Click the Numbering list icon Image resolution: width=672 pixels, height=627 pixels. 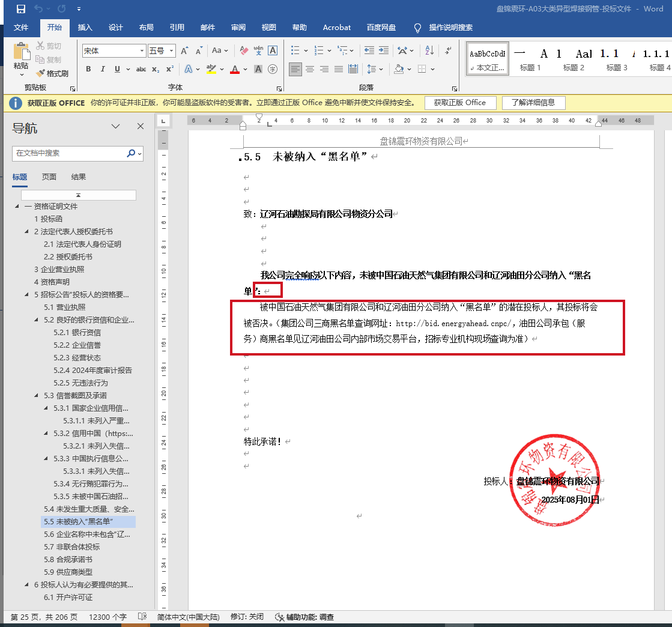(x=319, y=50)
